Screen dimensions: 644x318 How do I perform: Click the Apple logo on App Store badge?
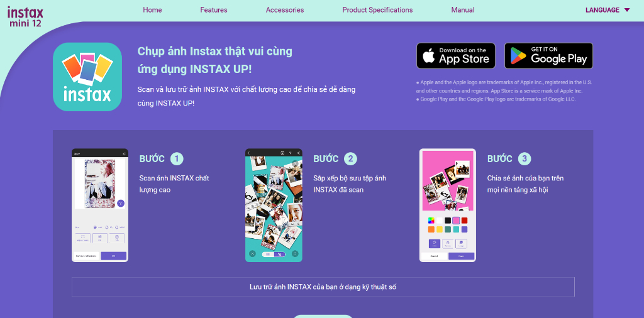coord(429,56)
